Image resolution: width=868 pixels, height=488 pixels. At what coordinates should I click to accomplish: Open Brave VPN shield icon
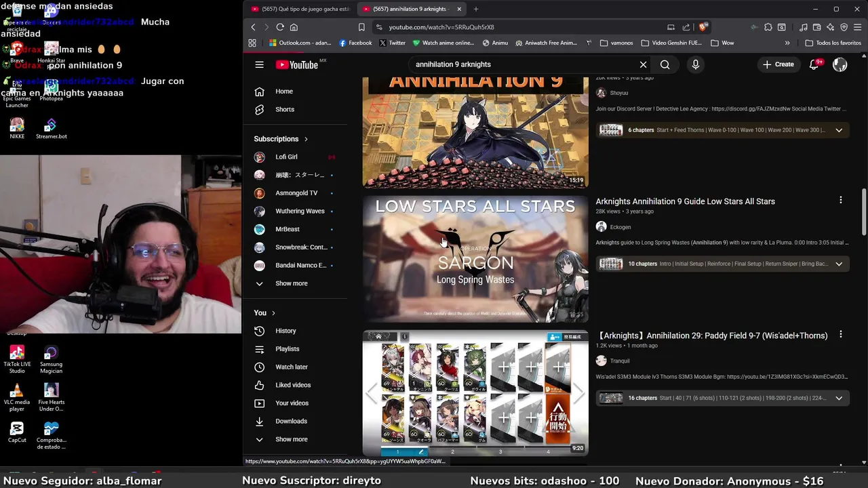pyautogui.click(x=844, y=27)
